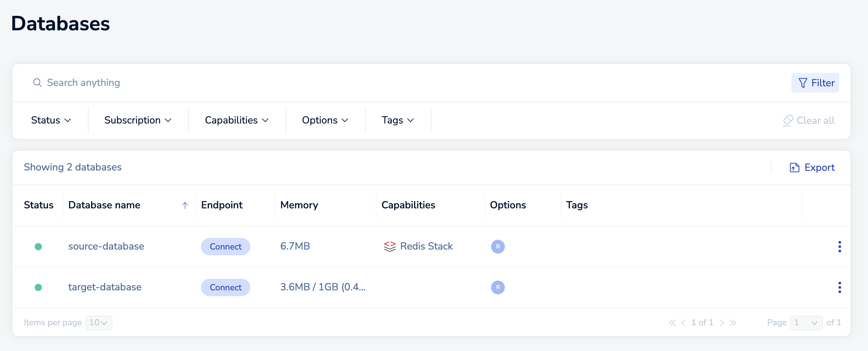Viewport: 868px width, 351px height.
Task: Open the Tags filter menu
Action: coord(398,120)
